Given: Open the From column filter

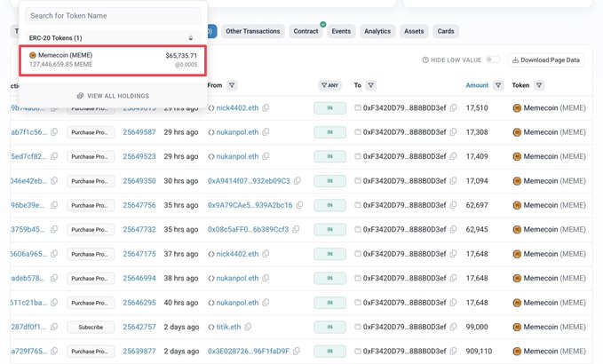Looking at the screenshot, I should pos(232,85).
